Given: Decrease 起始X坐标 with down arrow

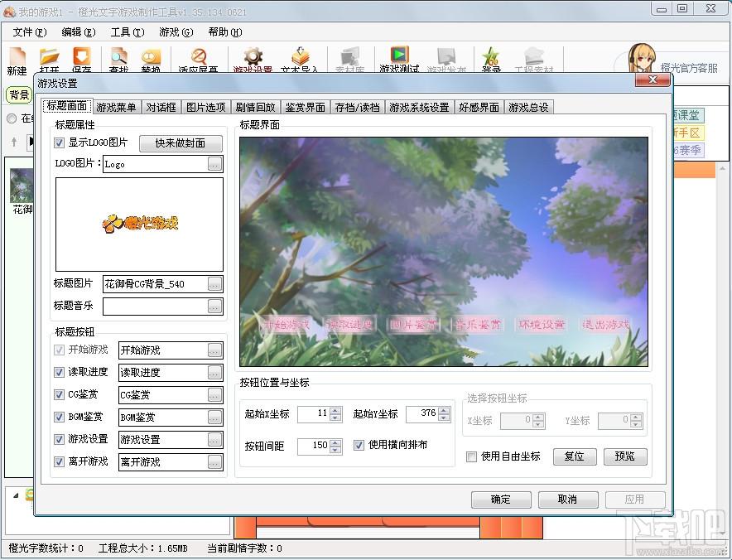Looking at the screenshot, I should click(x=335, y=418).
